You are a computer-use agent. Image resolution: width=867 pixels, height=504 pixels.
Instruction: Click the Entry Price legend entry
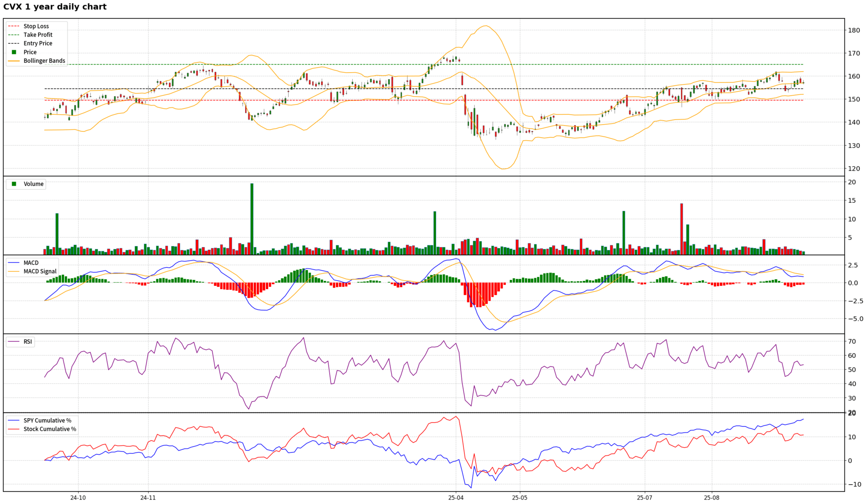point(38,43)
